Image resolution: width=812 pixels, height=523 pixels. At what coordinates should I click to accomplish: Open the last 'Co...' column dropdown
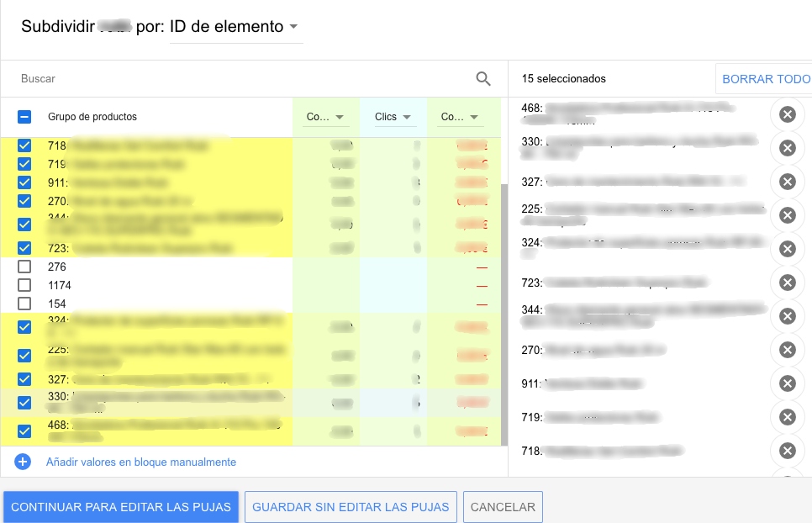point(459,117)
